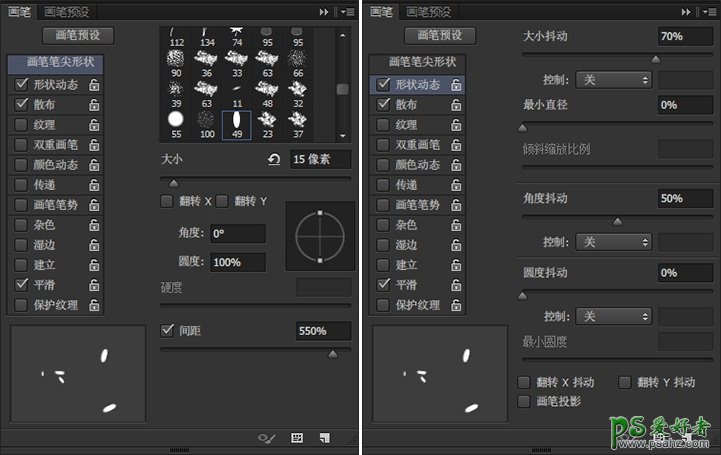721x455 pixels.
Task: Switch to 画笔预设 tab in left panel
Action: coord(67,11)
